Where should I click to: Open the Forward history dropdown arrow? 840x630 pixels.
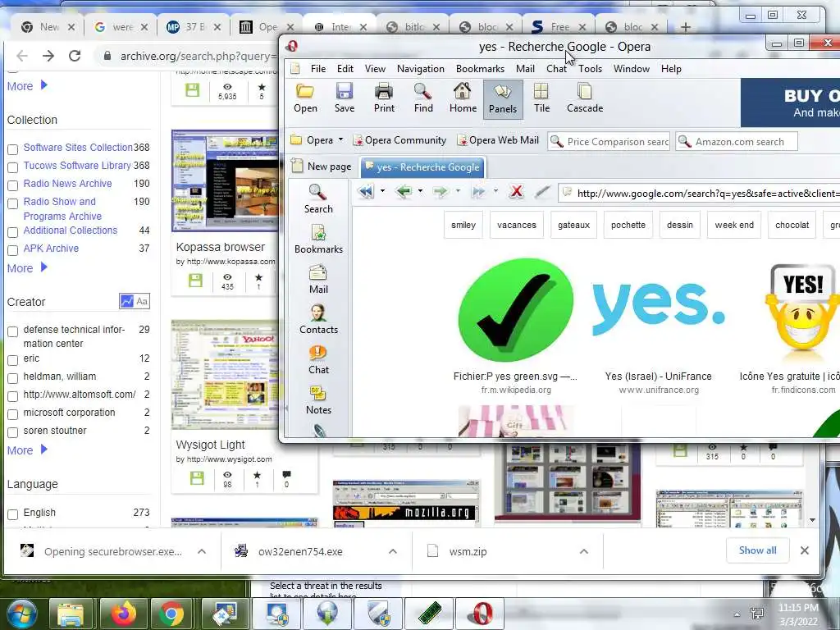point(458,190)
